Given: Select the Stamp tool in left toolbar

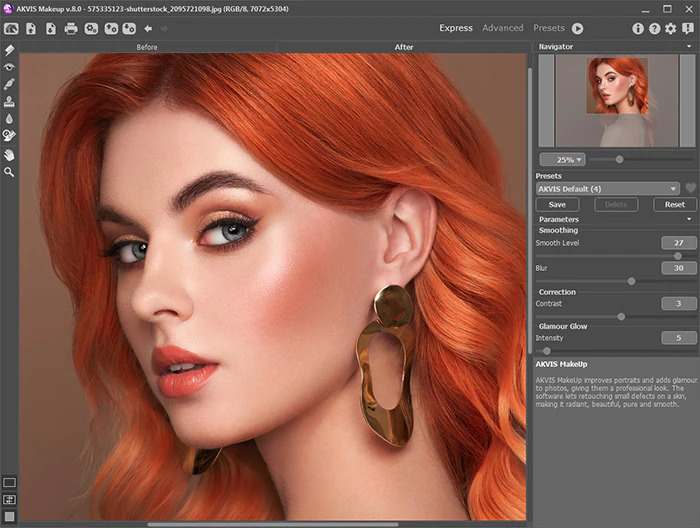Looking at the screenshot, I should pos(9,101).
